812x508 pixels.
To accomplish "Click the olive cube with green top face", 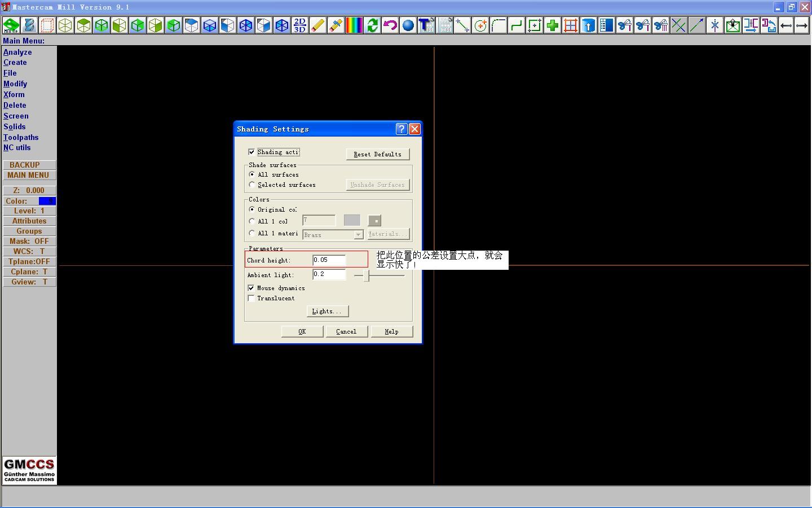I will coord(83,25).
